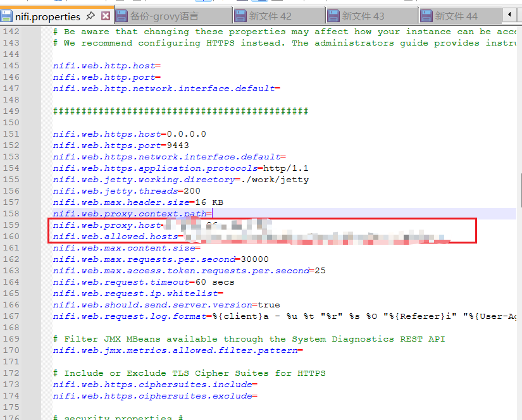Click the value 16 KB

coord(209,202)
